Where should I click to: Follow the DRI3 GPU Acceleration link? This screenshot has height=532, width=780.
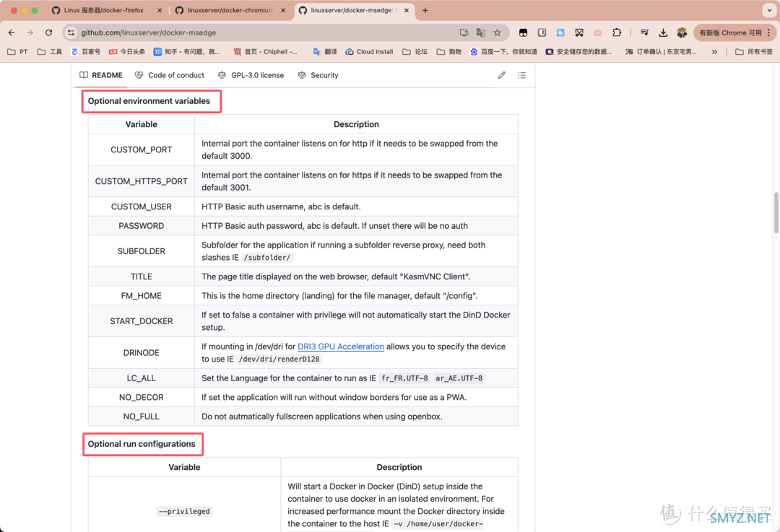pos(341,346)
